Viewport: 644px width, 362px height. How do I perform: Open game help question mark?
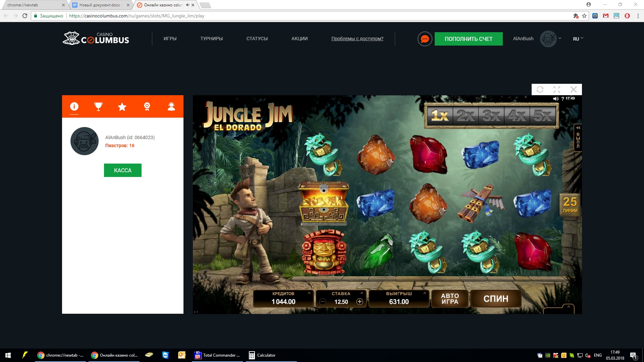point(562,99)
